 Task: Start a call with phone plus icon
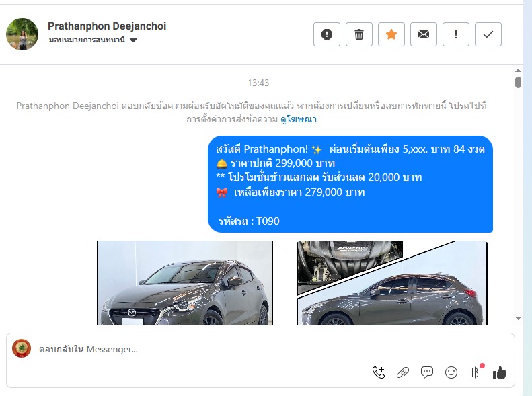[379, 372]
